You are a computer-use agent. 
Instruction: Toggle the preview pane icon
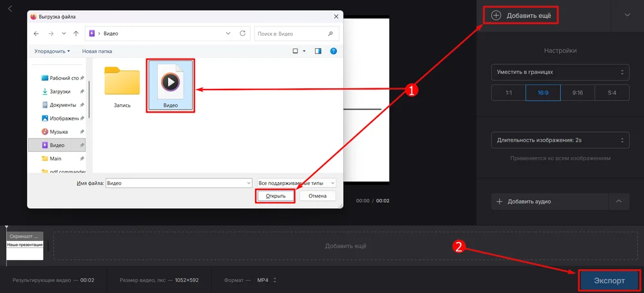[318, 51]
